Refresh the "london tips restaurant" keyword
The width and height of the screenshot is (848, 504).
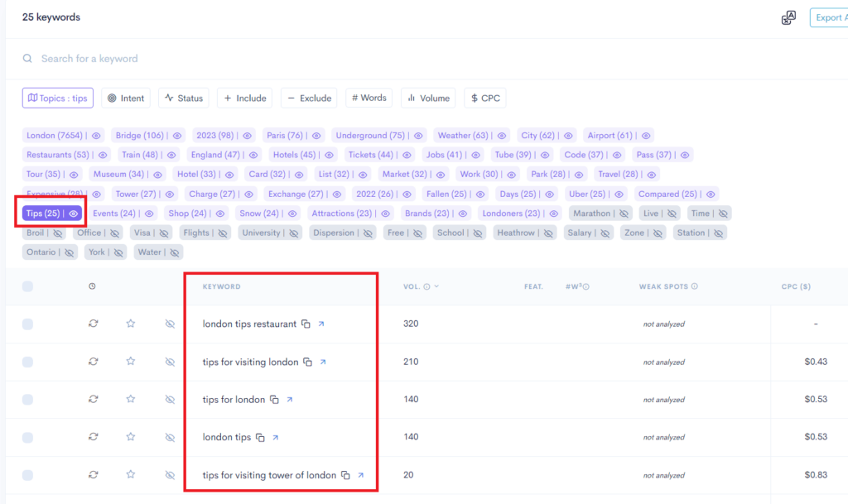pyautogui.click(x=93, y=324)
